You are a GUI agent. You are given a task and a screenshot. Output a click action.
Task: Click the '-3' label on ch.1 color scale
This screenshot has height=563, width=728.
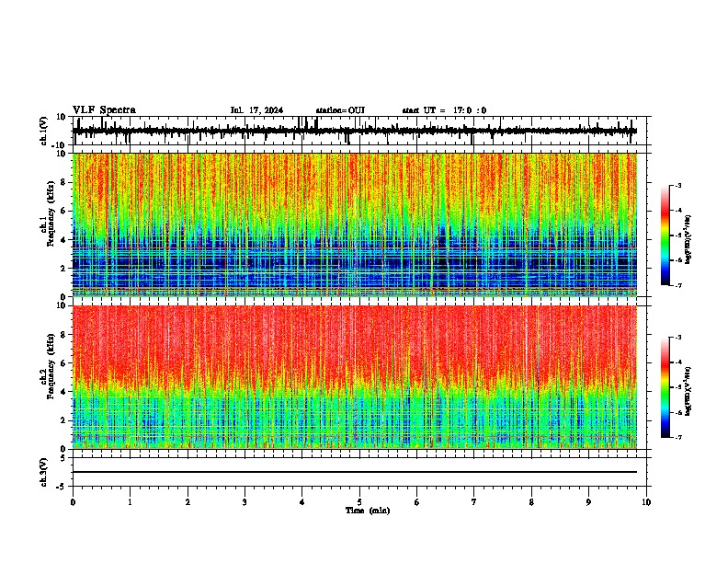(x=678, y=185)
